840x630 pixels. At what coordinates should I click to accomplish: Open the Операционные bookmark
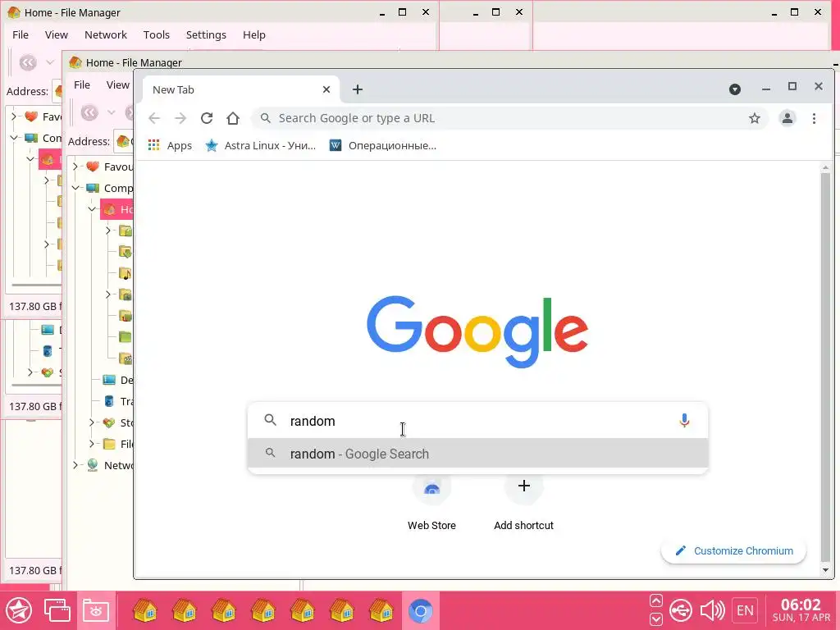[x=383, y=145]
